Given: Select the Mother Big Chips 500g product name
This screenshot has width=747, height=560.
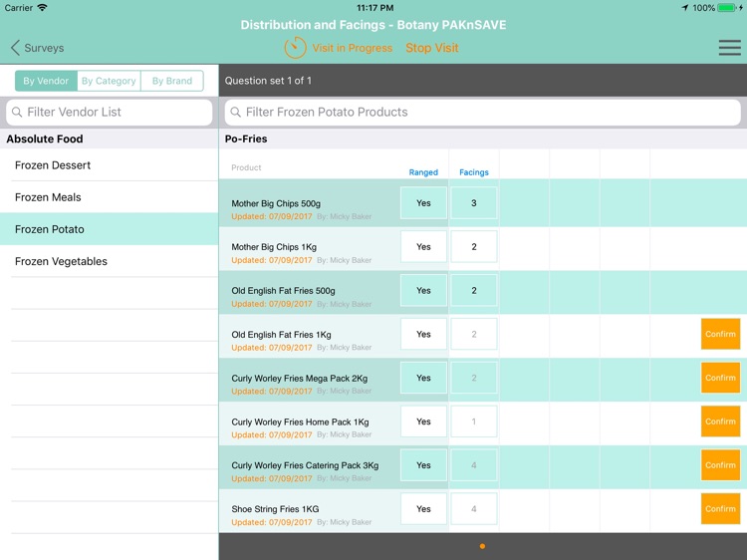Looking at the screenshot, I should tap(276, 203).
